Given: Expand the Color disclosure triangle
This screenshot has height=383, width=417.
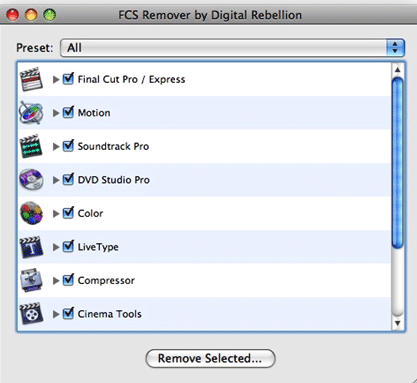Looking at the screenshot, I should coord(56,214).
